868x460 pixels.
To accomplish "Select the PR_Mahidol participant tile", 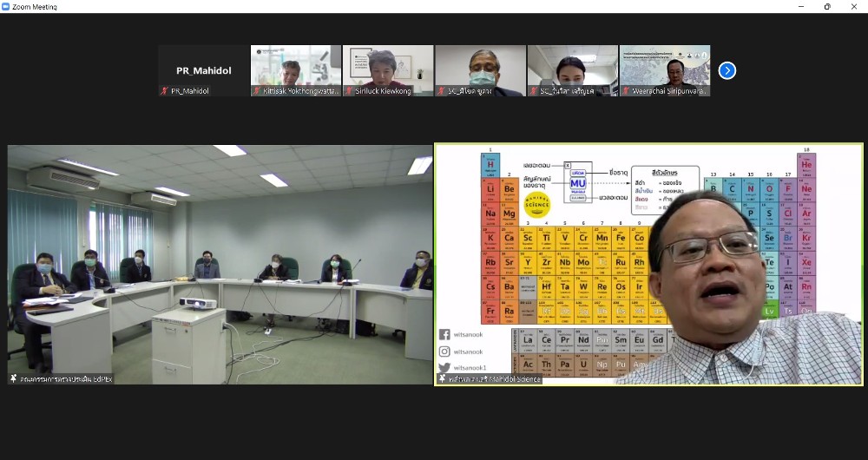I will tap(203, 70).
